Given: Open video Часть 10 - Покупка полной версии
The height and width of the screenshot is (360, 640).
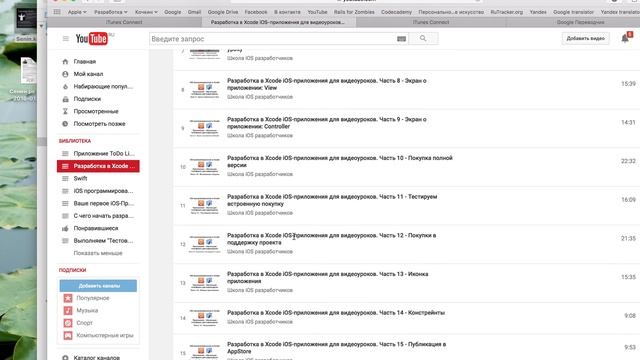Looking at the screenshot, I should point(340,162).
